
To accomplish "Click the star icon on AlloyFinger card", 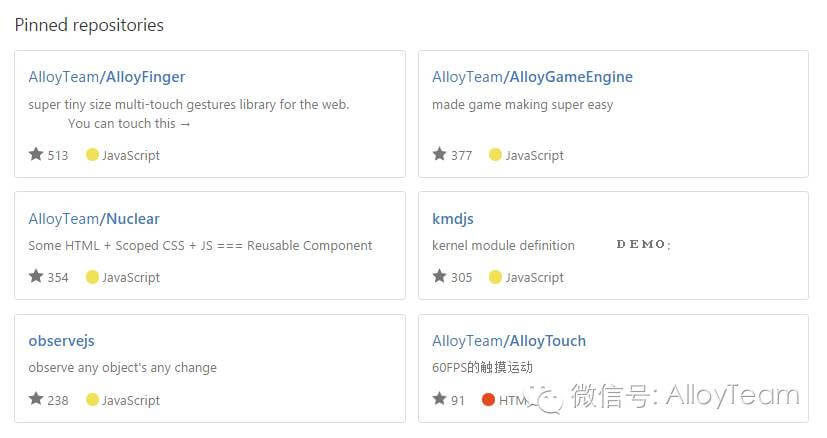I will tap(36, 154).
